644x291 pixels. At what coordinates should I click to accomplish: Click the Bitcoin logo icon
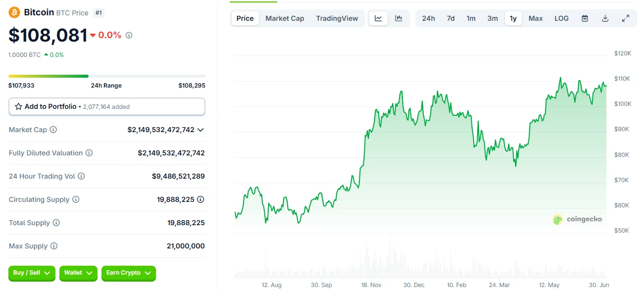click(x=14, y=12)
